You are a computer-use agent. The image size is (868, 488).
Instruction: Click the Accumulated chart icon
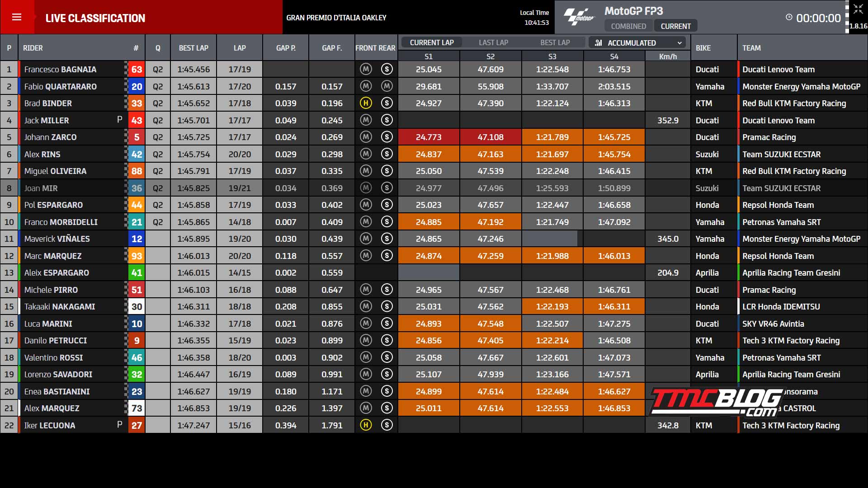point(599,43)
